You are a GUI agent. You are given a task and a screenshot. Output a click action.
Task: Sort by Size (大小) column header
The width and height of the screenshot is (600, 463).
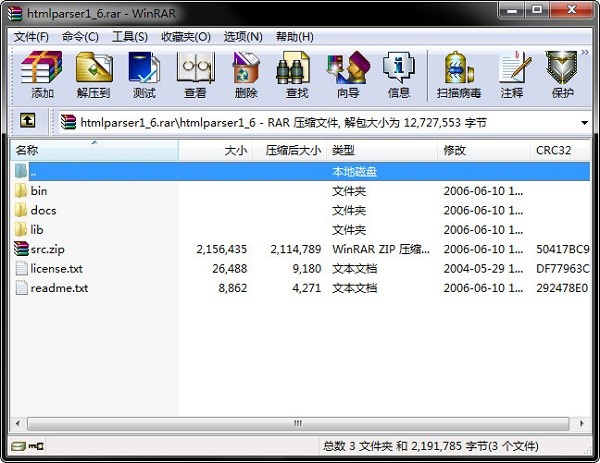[x=216, y=150]
